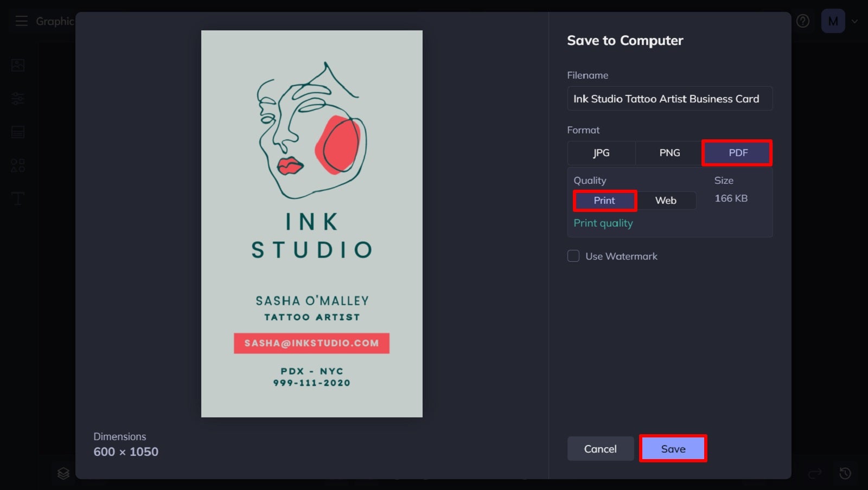Select PDF format tab
This screenshot has height=490, width=868.
738,153
